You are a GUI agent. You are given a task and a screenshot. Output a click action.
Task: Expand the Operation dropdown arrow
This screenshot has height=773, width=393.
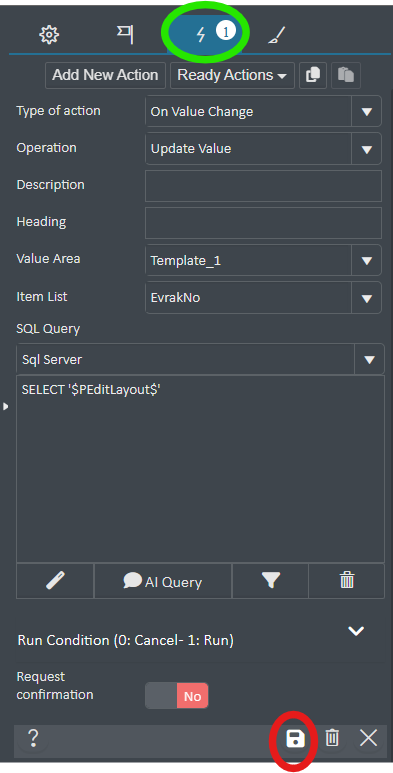tap(366, 149)
